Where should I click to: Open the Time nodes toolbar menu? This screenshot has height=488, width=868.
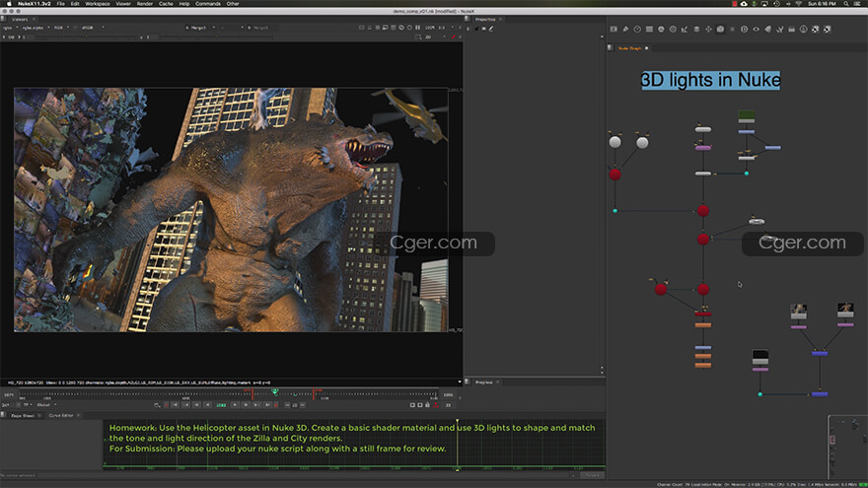[x=637, y=30]
